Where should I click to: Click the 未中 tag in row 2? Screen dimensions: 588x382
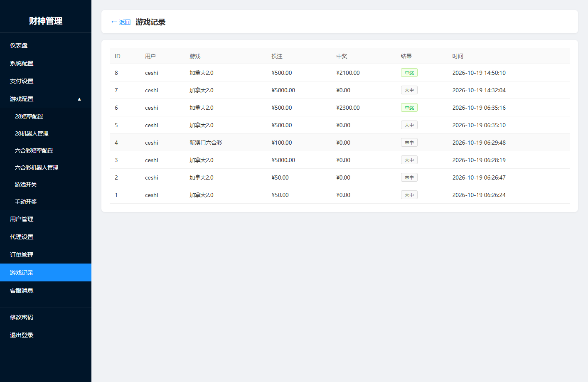coord(409,177)
